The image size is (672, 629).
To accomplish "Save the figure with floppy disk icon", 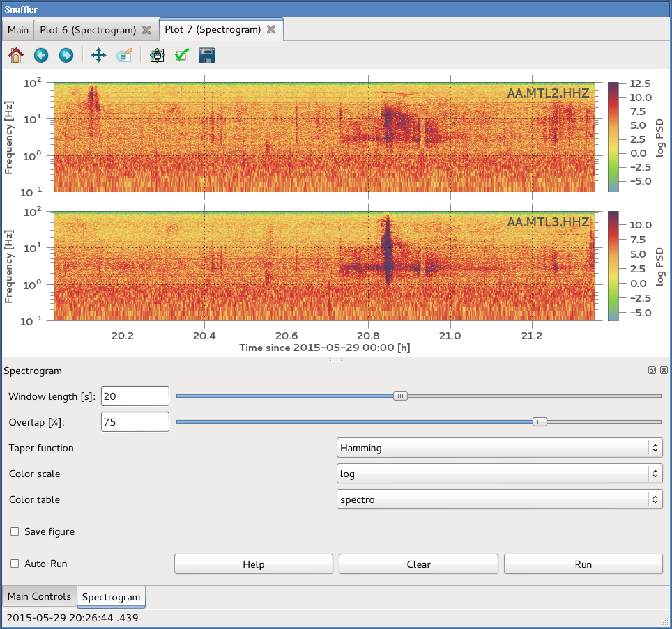I will [207, 55].
